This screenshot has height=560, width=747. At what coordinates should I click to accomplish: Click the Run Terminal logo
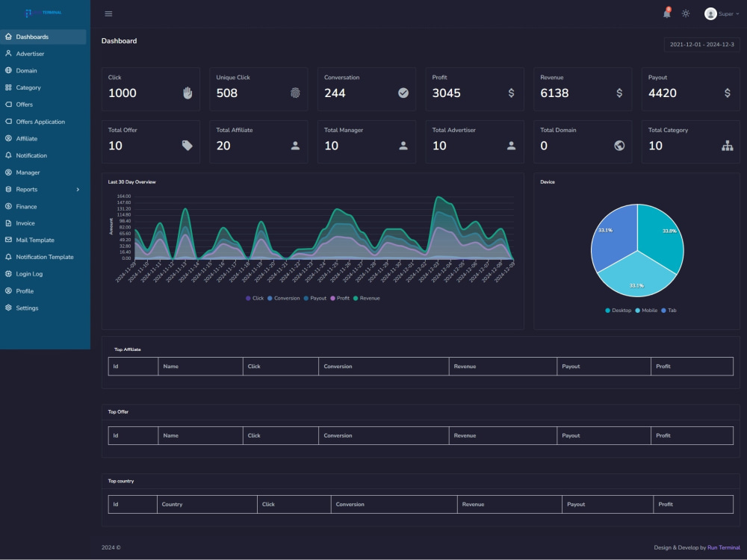(x=43, y=13)
